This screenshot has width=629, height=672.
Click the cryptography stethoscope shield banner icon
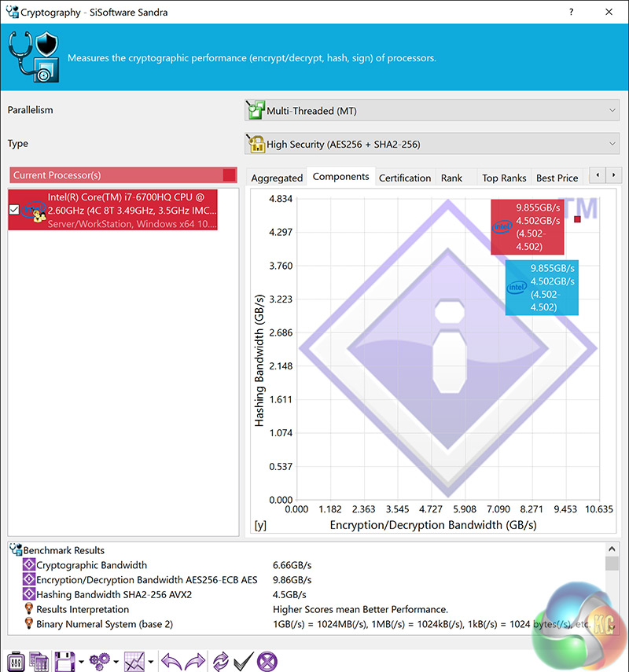(34, 57)
